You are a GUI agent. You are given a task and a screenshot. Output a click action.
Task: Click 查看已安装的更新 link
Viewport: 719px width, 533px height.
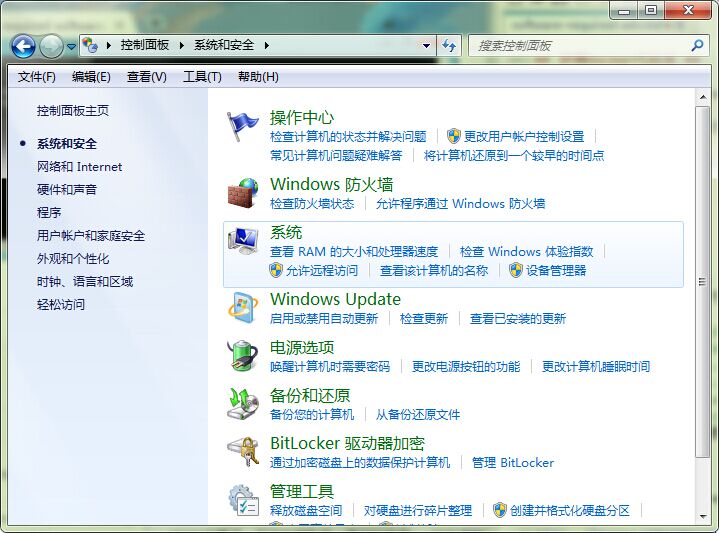click(x=518, y=318)
